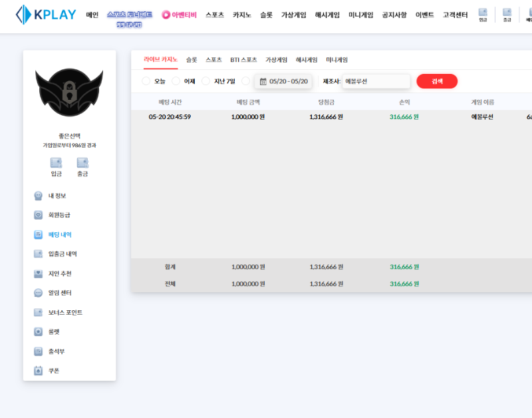Screen dimensions: 532x418
Task: Click the 베팅 금액 column header
Action: click(248, 102)
